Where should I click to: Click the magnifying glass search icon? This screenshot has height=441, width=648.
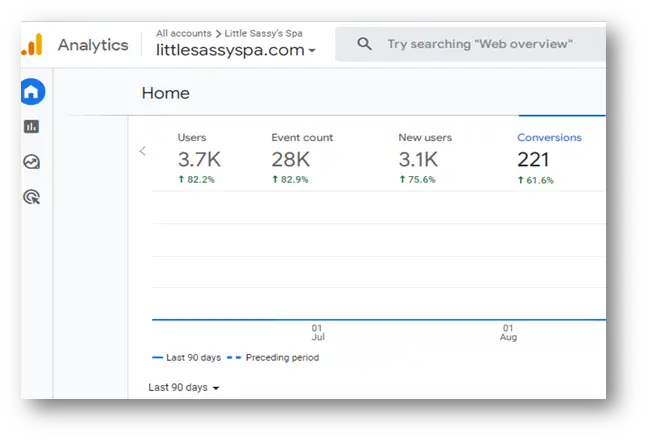[x=365, y=44]
